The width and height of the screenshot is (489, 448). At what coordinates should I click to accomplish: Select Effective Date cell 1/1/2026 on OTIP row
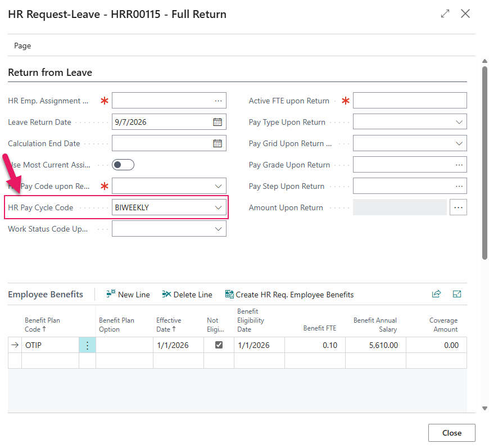coord(178,345)
